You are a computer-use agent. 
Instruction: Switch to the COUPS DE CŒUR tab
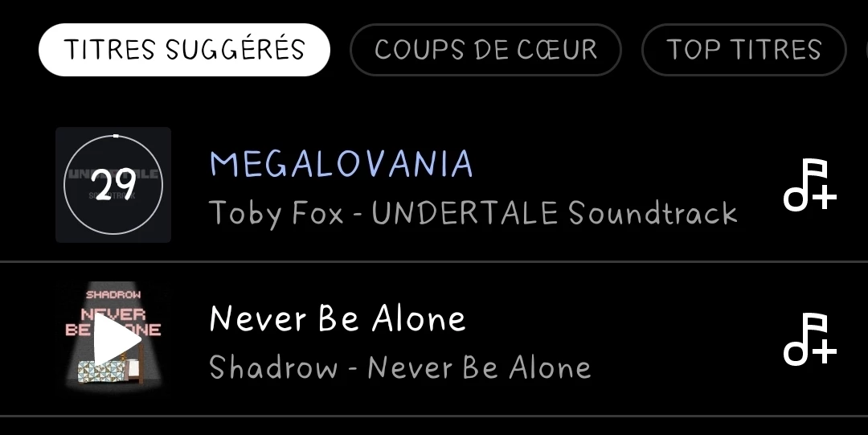(x=485, y=50)
